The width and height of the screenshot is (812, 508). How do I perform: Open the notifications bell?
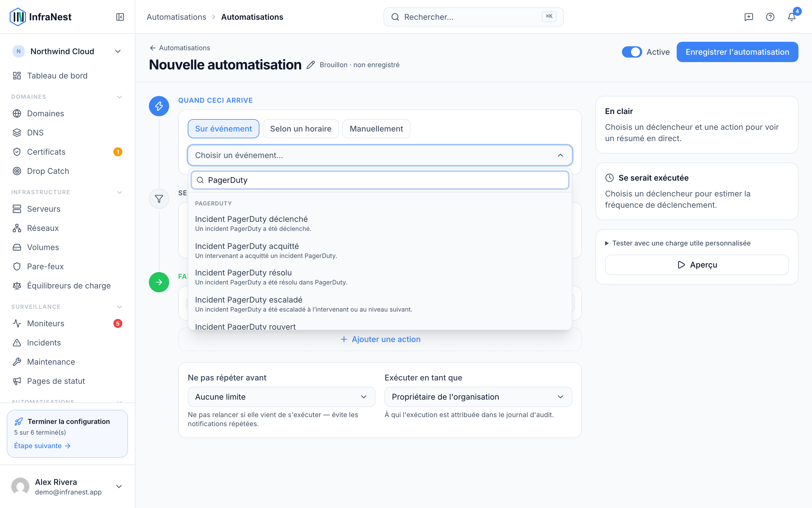pos(791,17)
